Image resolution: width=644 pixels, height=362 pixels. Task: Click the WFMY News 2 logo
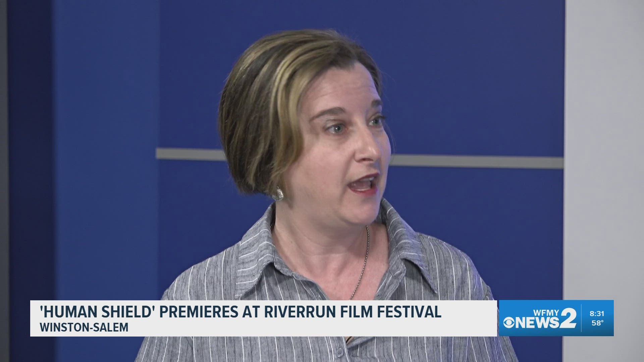coord(540,318)
